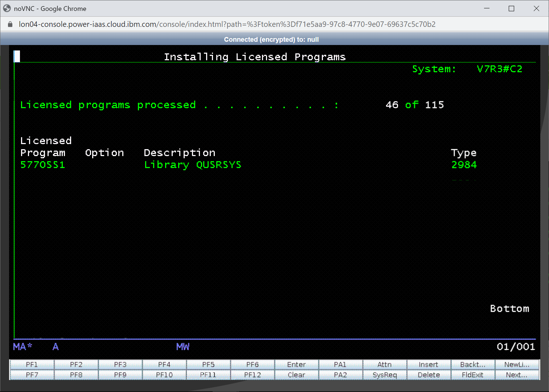Click the 'Installing Licensed Programs' heading

255,57
